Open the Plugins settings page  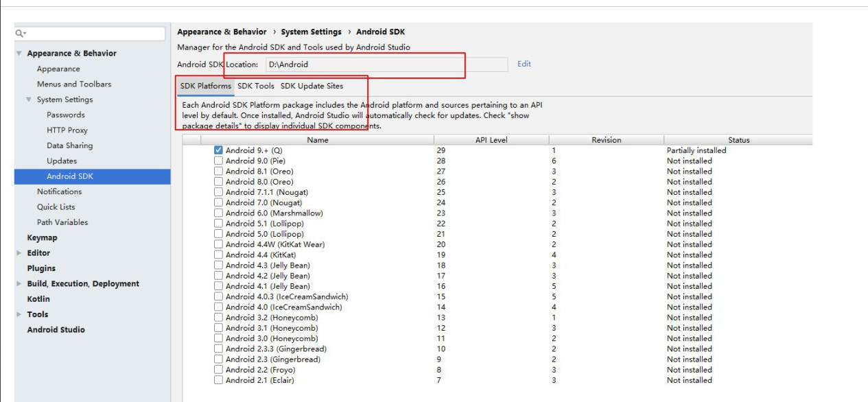41,268
